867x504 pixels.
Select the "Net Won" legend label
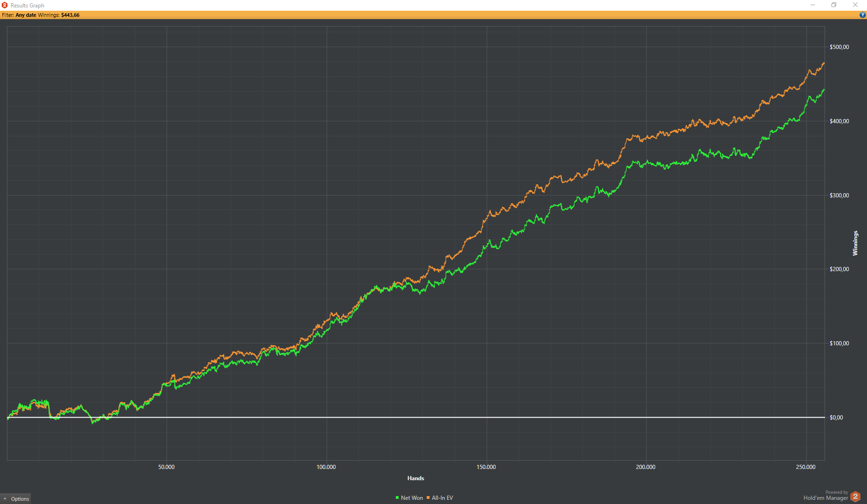[x=412, y=498]
